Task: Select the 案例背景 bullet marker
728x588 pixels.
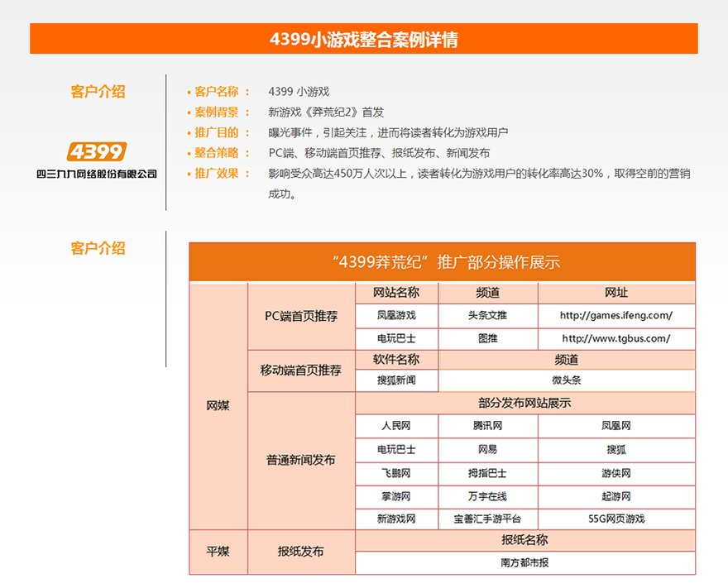Action: click(x=187, y=110)
